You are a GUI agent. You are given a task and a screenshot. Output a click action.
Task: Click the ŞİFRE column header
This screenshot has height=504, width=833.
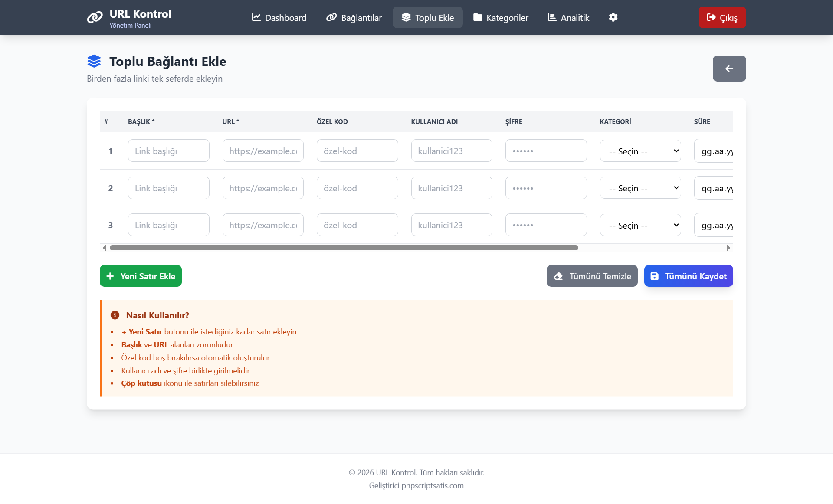[x=514, y=122]
